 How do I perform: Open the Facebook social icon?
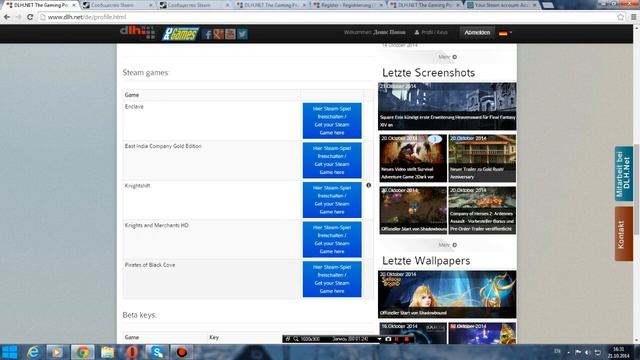click(207, 34)
